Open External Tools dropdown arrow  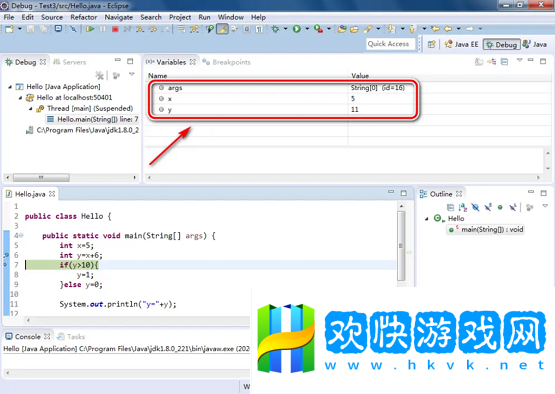(329, 29)
